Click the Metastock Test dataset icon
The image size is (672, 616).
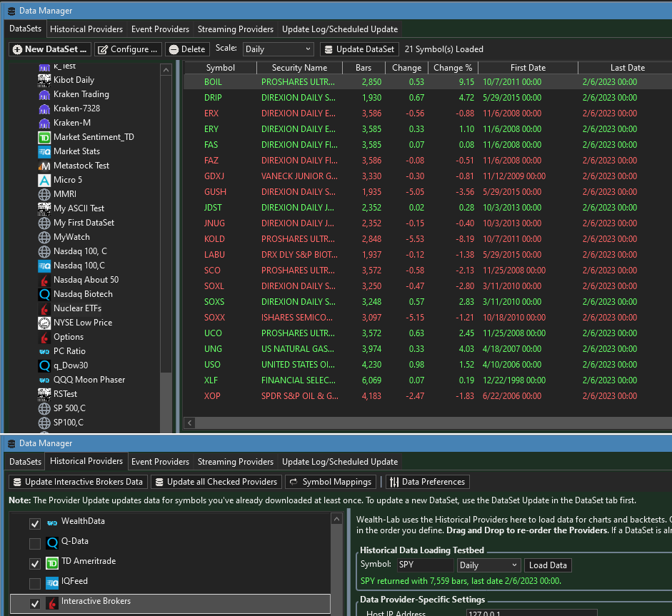tap(44, 166)
